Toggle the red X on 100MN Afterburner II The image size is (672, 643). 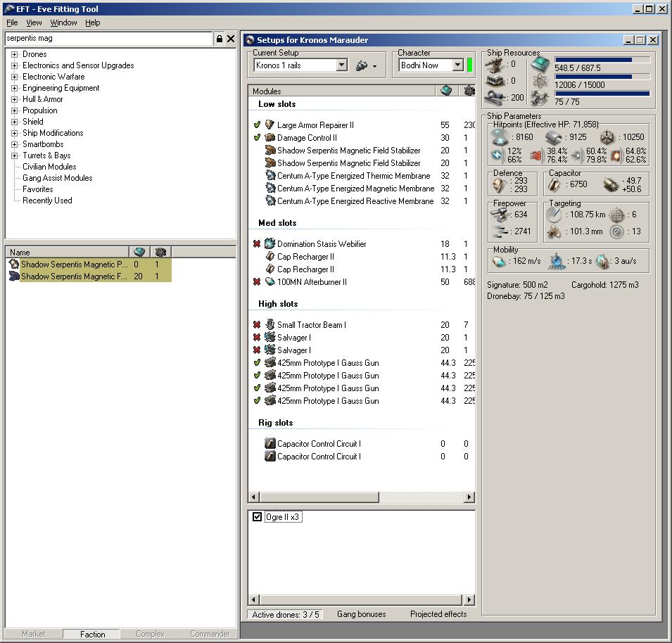[257, 282]
